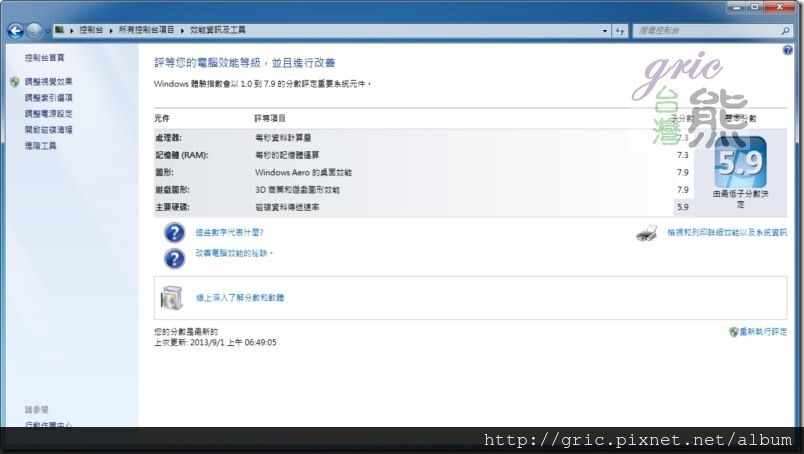The height and width of the screenshot is (454, 804).
Task: Click the 每秒資料計算量 description
Action: (283, 137)
